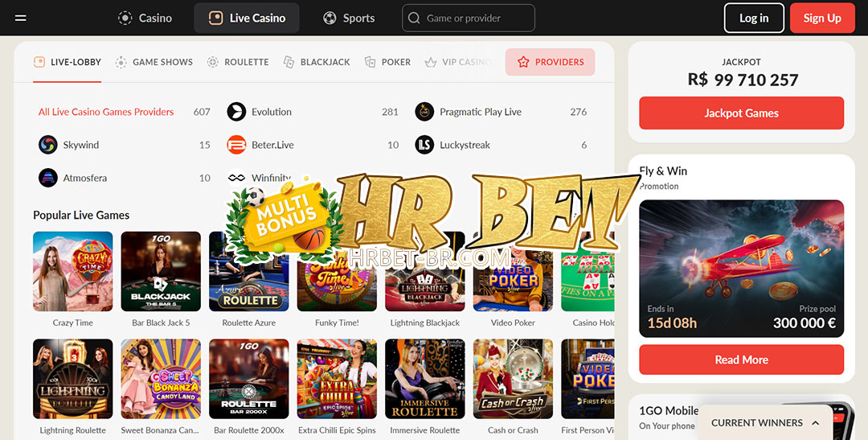Click the Poker tab icon
Screen dimensions: 868x440
coord(370,62)
